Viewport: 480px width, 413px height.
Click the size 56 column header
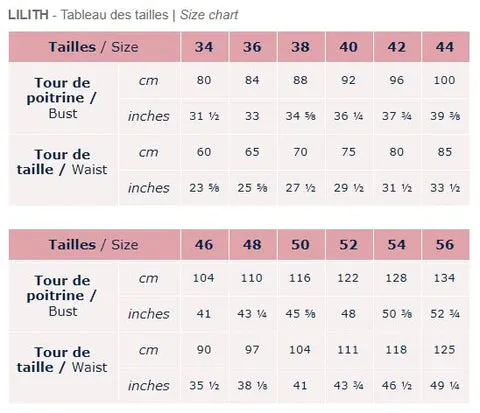click(445, 245)
